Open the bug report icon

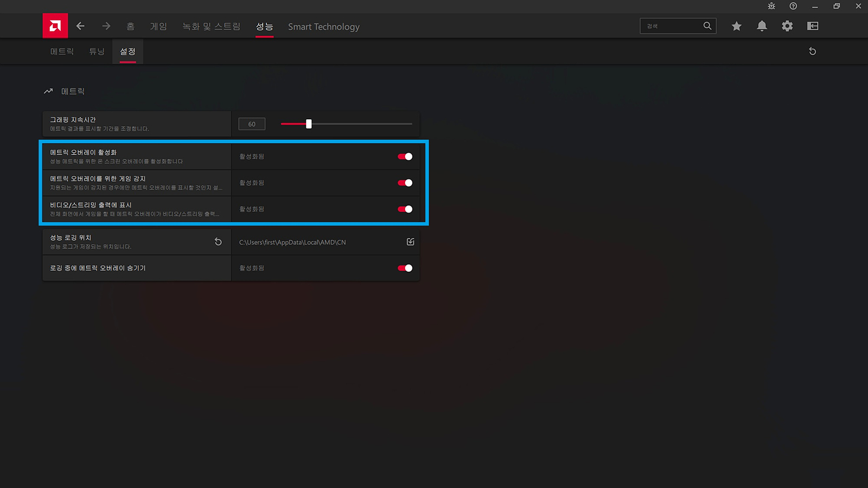(x=771, y=6)
